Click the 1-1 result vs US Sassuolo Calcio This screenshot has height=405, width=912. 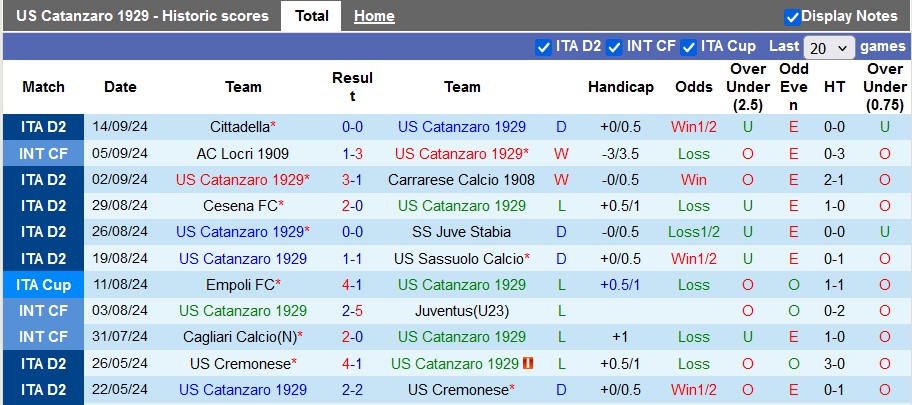coord(352,259)
